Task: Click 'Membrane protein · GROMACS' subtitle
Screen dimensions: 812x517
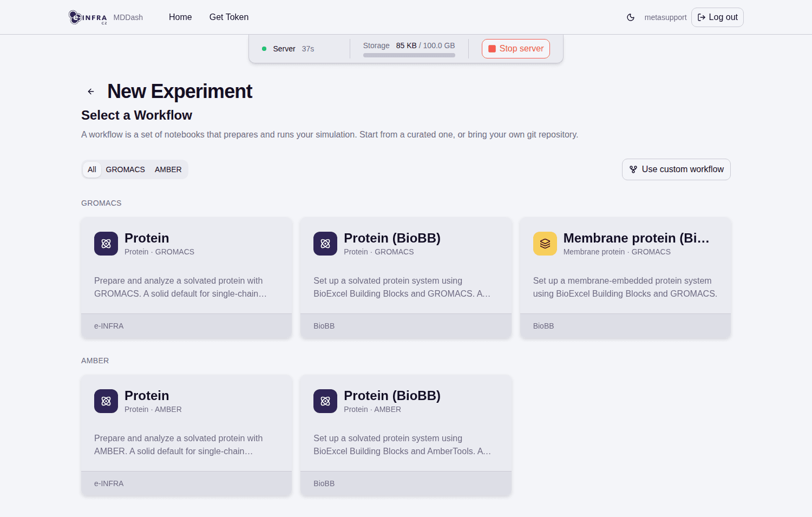Action: pyautogui.click(x=617, y=252)
